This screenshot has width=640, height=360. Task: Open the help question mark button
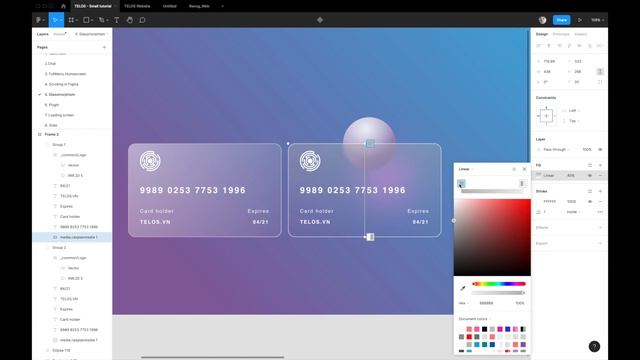(594, 347)
